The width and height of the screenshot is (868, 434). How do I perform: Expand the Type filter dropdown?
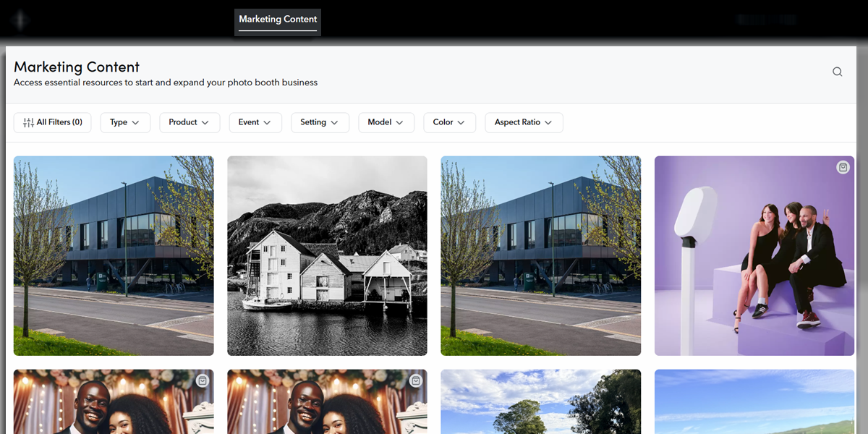click(x=125, y=122)
